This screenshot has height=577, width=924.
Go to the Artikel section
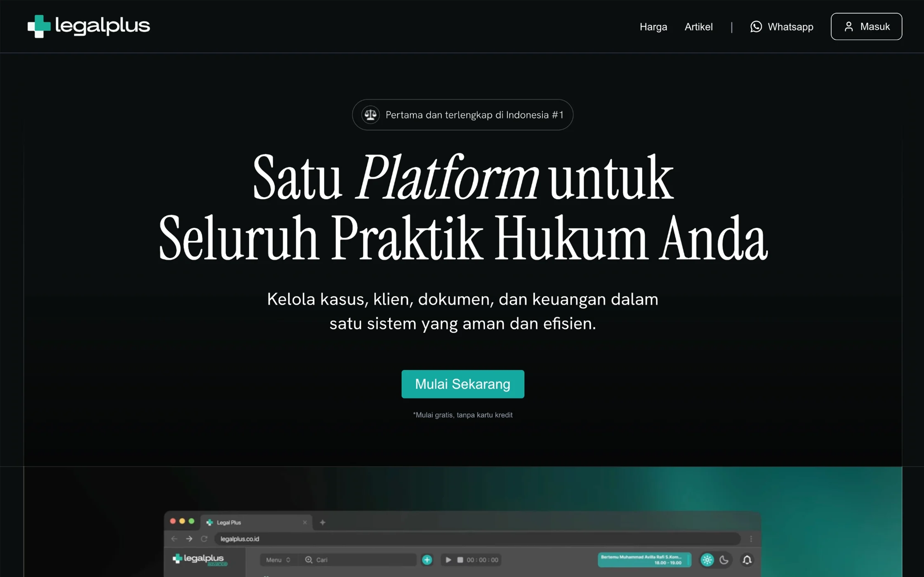pyautogui.click(x=698, y=27)
